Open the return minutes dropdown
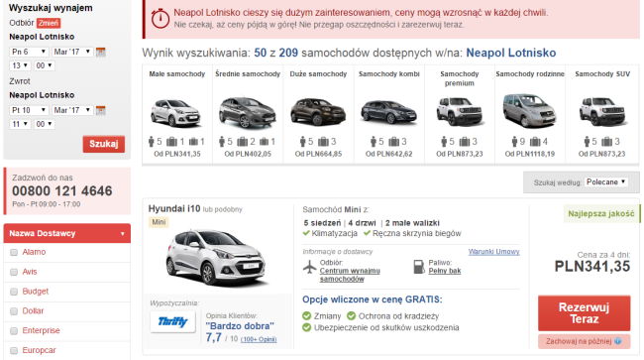The height and width of the screenshot is (360, 644). (x=44, y=124)
